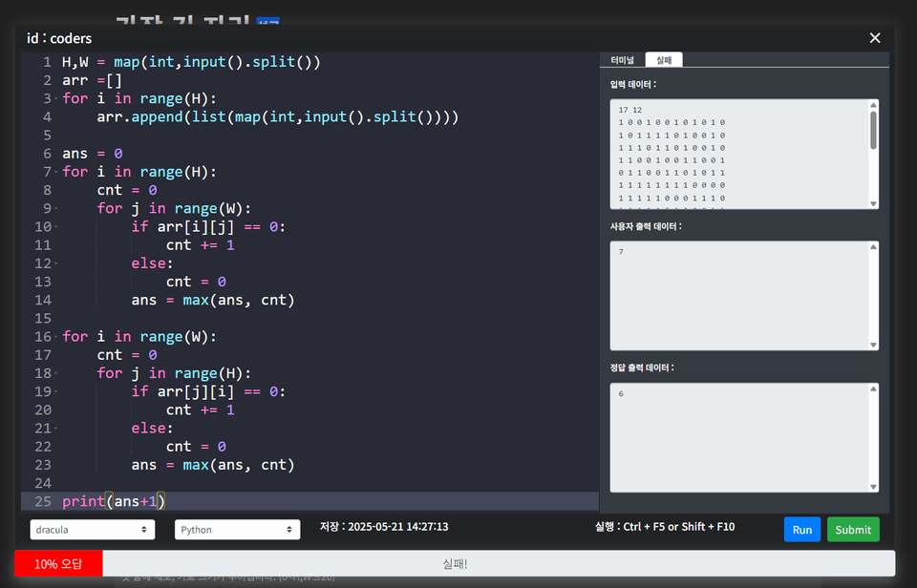Click scroll-up arrow in 입력 데이터 box
The image size is (917, 588).
pos(873,105)
